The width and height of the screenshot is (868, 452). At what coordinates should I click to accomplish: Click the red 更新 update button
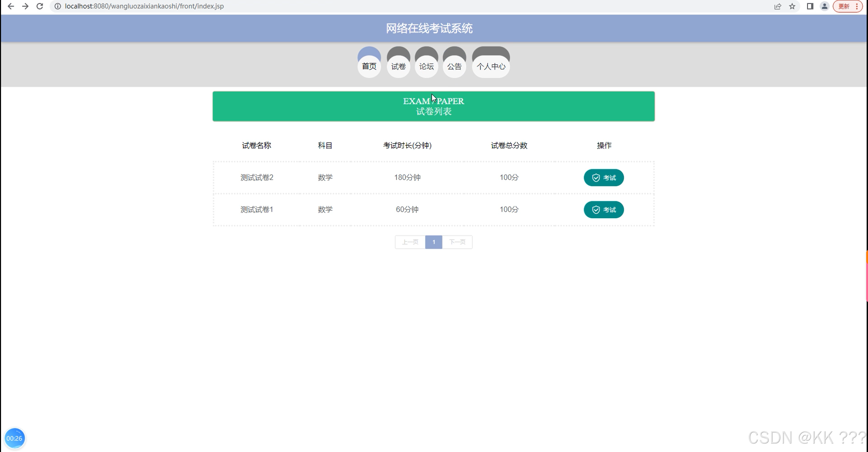coord(843,6)
